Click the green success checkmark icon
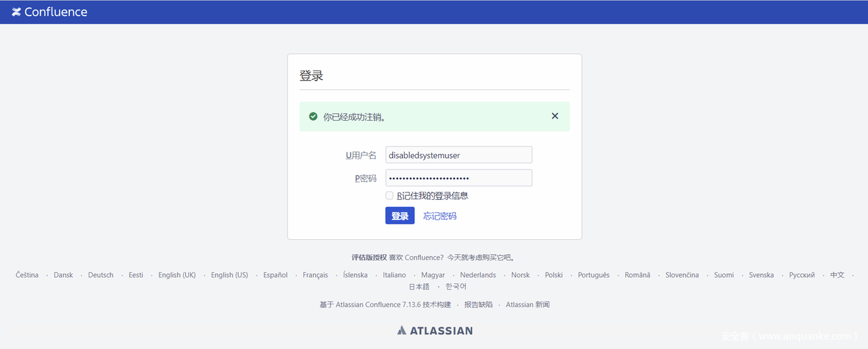Image resolution: width=868 pixels, height=349 pixels. [x=313, y=117]
